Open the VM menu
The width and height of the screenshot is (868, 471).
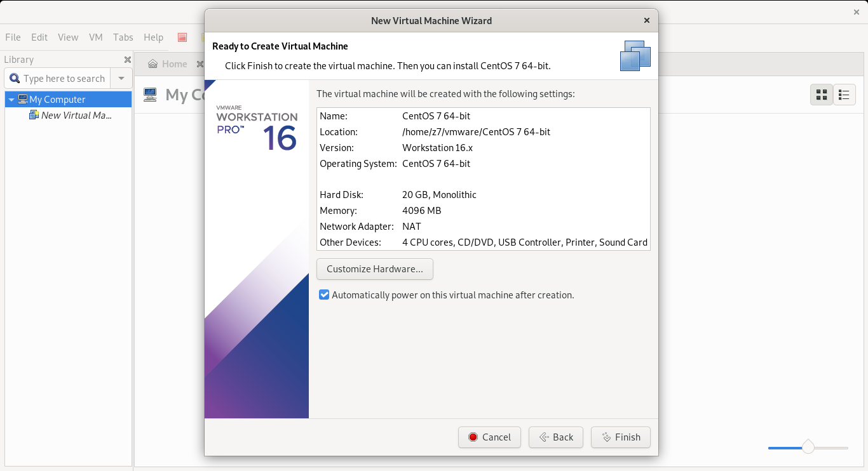96,37
